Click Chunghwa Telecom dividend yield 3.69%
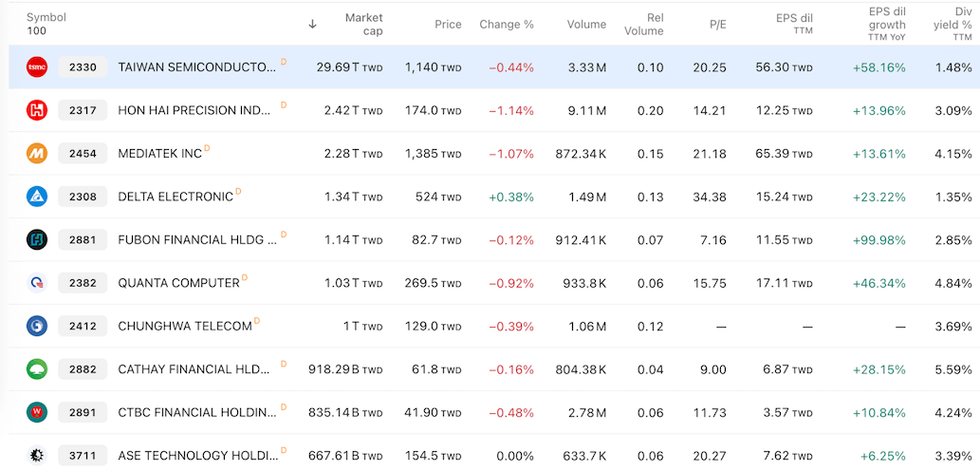 click(953, 327)
